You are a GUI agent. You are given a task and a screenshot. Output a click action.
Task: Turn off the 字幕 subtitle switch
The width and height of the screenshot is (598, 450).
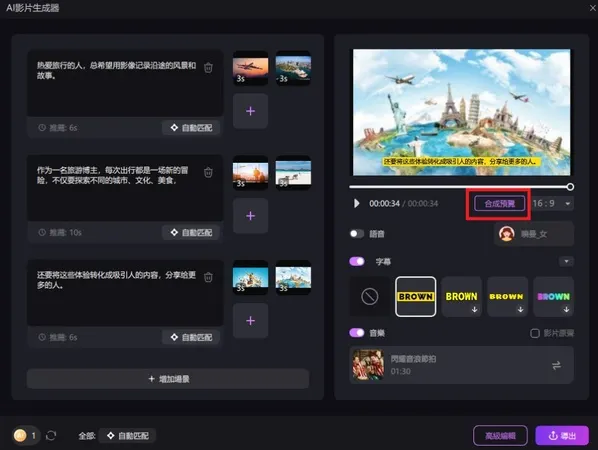click(x=357, y=261)
